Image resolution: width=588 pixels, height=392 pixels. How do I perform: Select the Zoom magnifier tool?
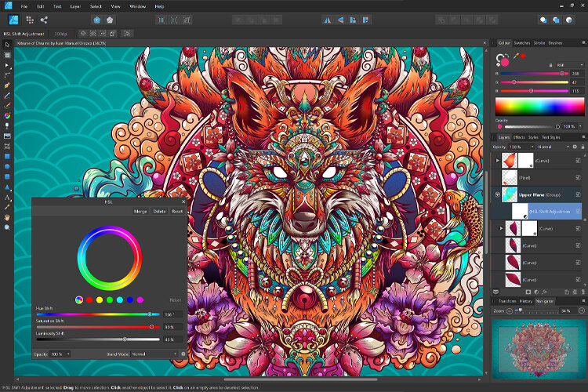click(7, 227)
